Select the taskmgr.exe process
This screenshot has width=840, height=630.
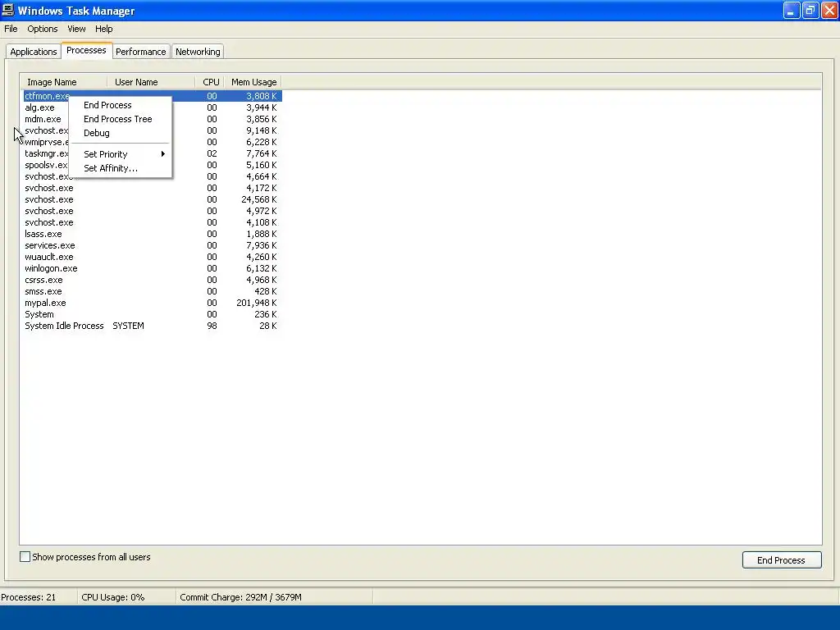coord(152,153)
